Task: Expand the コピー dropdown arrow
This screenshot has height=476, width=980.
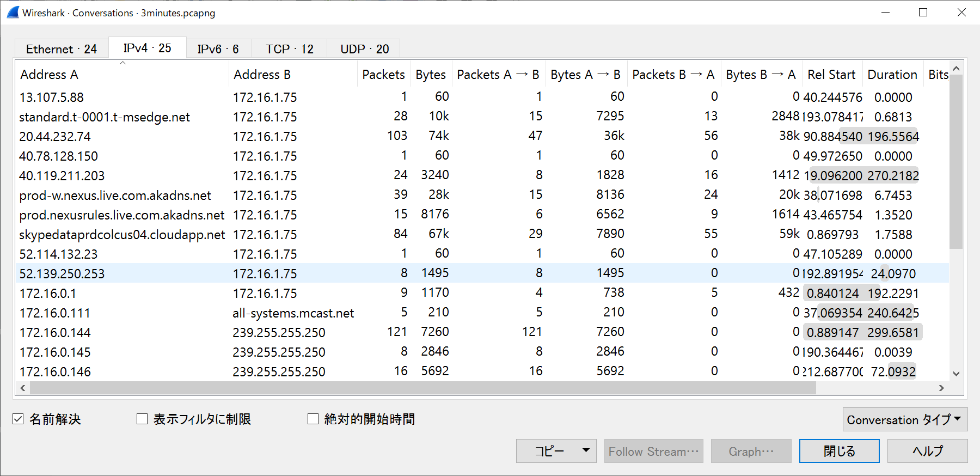Action: [586, 450]
